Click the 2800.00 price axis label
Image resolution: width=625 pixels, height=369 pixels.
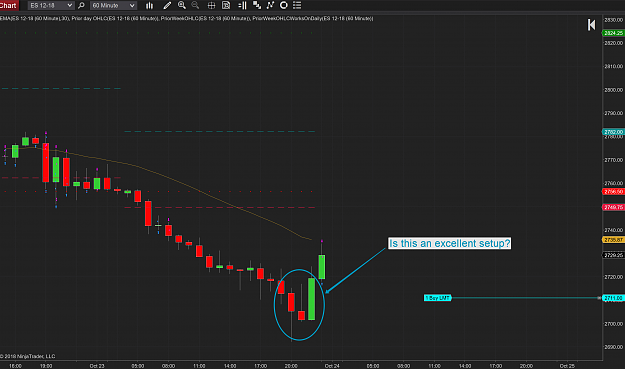click(x=613, y=90)
